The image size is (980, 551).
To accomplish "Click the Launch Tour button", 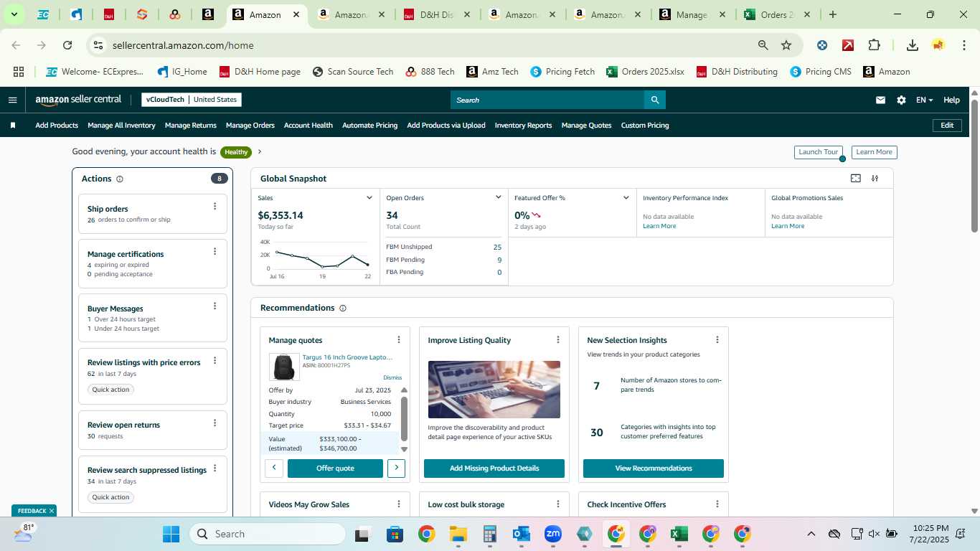I will [819, 152].
